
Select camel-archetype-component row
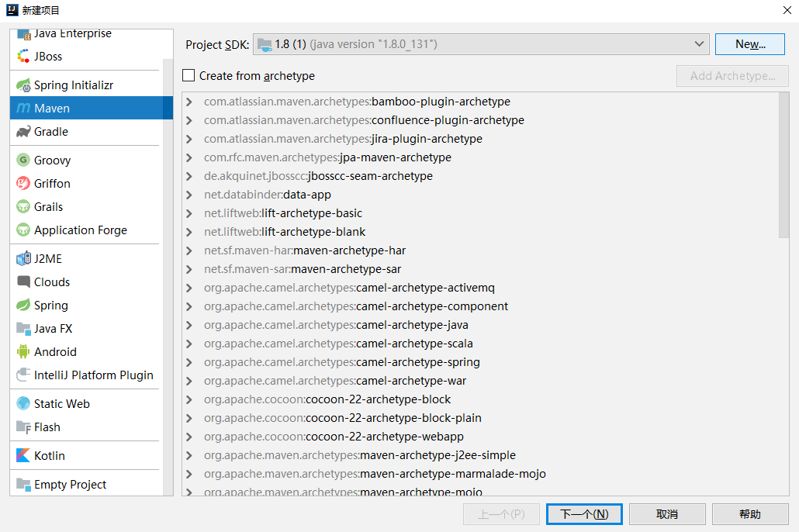pos(480,307)
